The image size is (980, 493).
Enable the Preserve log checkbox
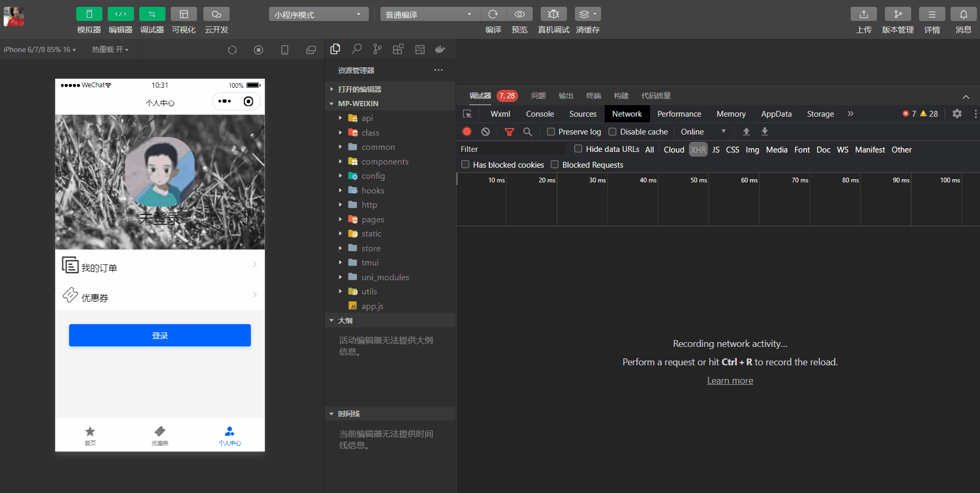pyautogui.click(x=551, y=132)
